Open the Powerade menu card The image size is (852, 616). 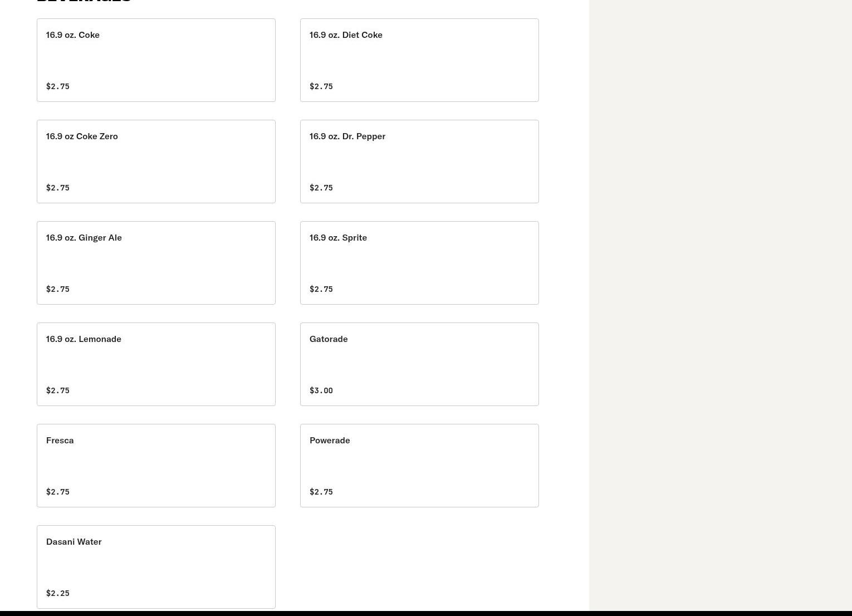(419, 466)
